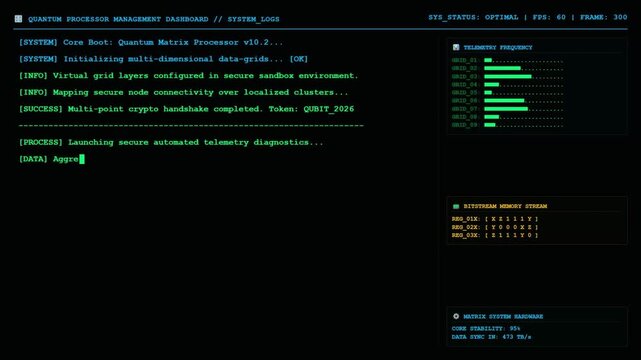Click the SYSTEM_LOGS label in the header
This screenshot has width=641, height=360.
253,19
